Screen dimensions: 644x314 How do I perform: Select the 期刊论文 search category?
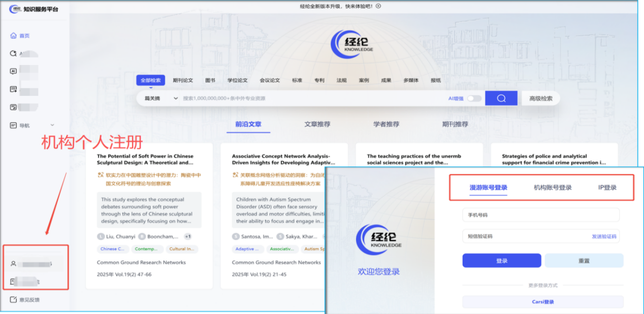182,80
